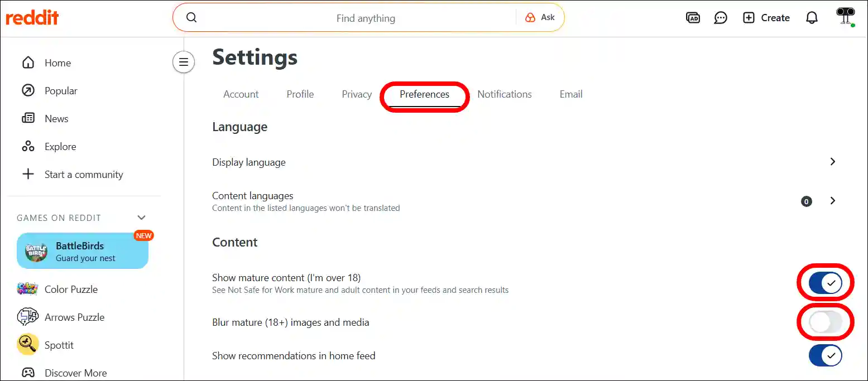
Task: Collapse the Games on Reddit section
Action: coord(141,218)
